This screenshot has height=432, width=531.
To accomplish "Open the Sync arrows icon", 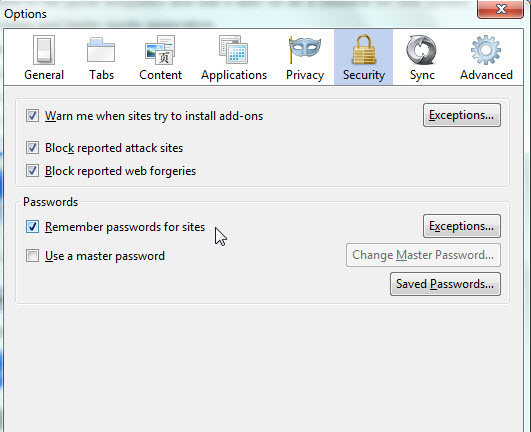I will 421,50.
